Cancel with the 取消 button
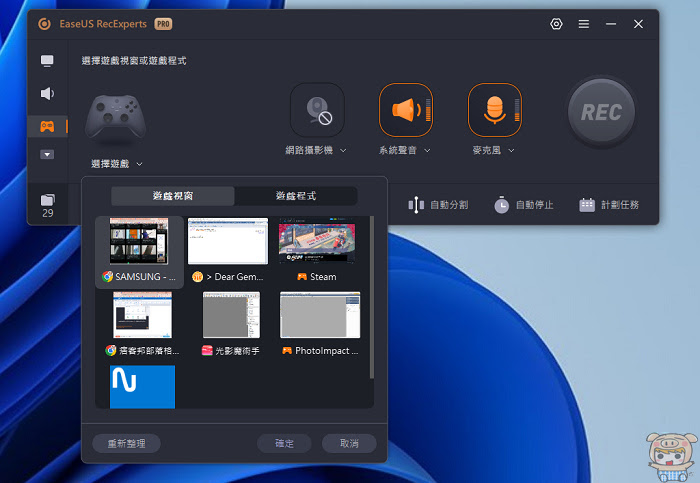This screenshot has height=483, width=700. click(x=349, y=443)
